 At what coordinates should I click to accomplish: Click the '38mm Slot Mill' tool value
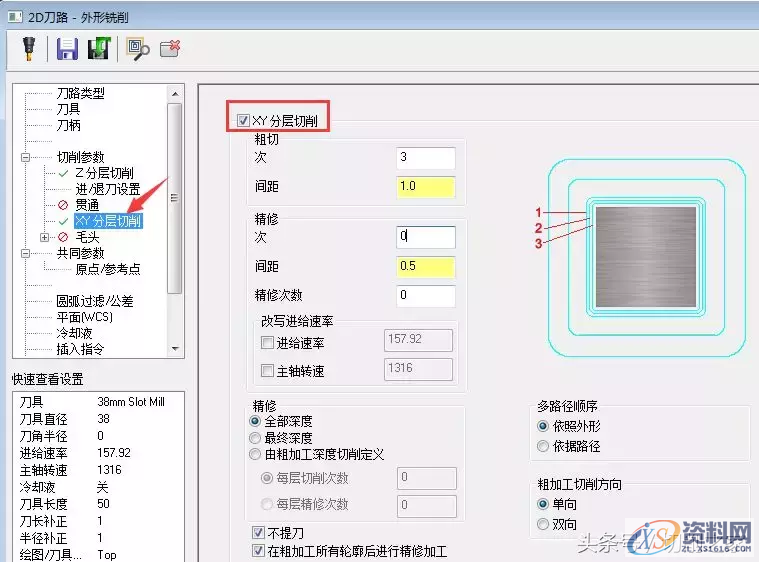pyautogui.click(x=131, y=402)
